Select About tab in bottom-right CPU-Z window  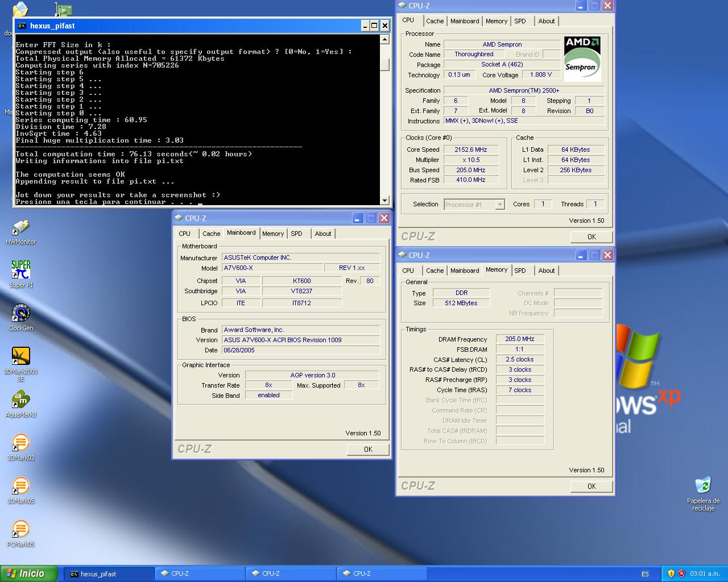point(547,271)
